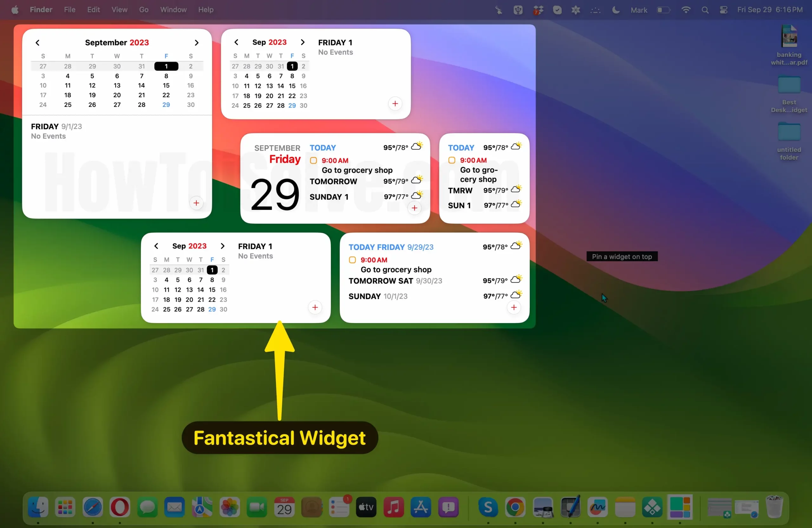Open Google Chrome from Dock
The image size is (812, 528).
click(515, 507)
